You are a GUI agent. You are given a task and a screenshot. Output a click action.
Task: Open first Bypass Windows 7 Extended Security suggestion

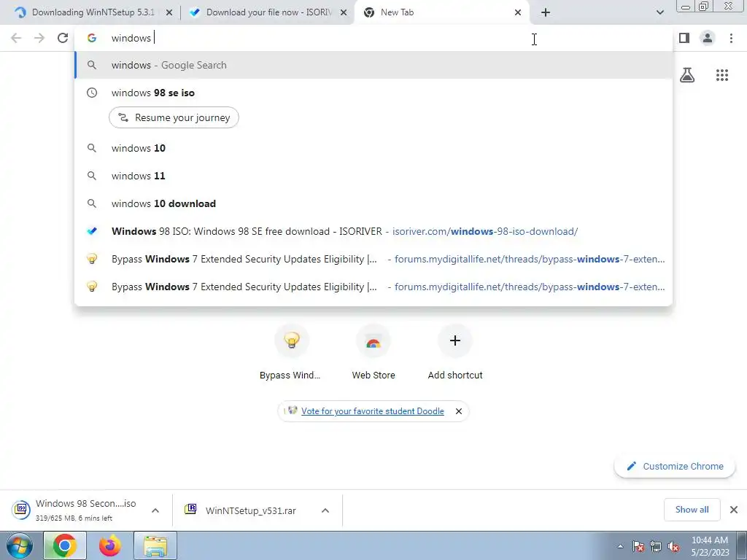point(373,259)
